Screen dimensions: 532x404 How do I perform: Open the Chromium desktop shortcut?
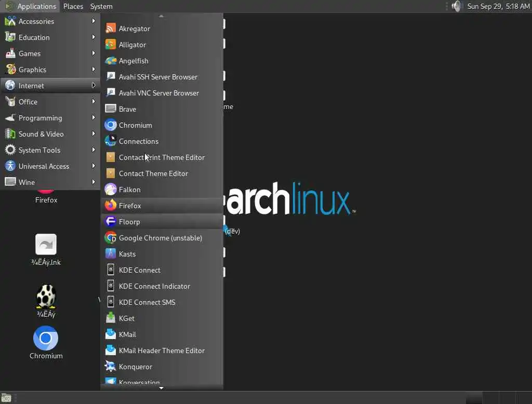pyautogui.click(x=46, y=342)
